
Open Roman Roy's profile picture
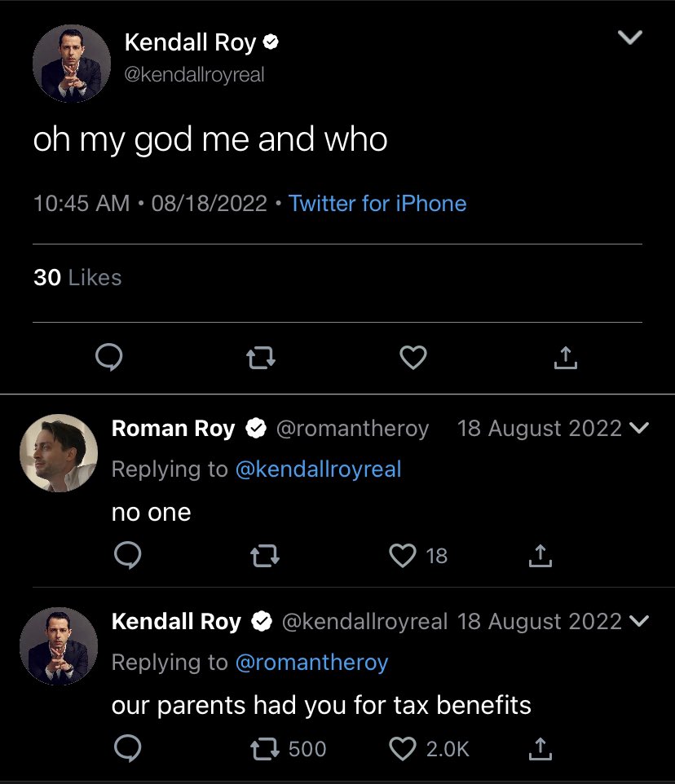[x=58, y=452]
